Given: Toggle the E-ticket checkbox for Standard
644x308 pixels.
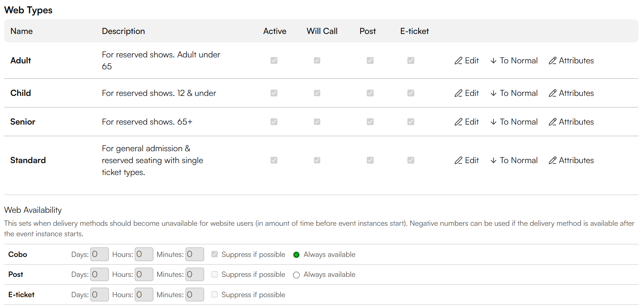Looking at the screenshot, I should tap(411, 160).
